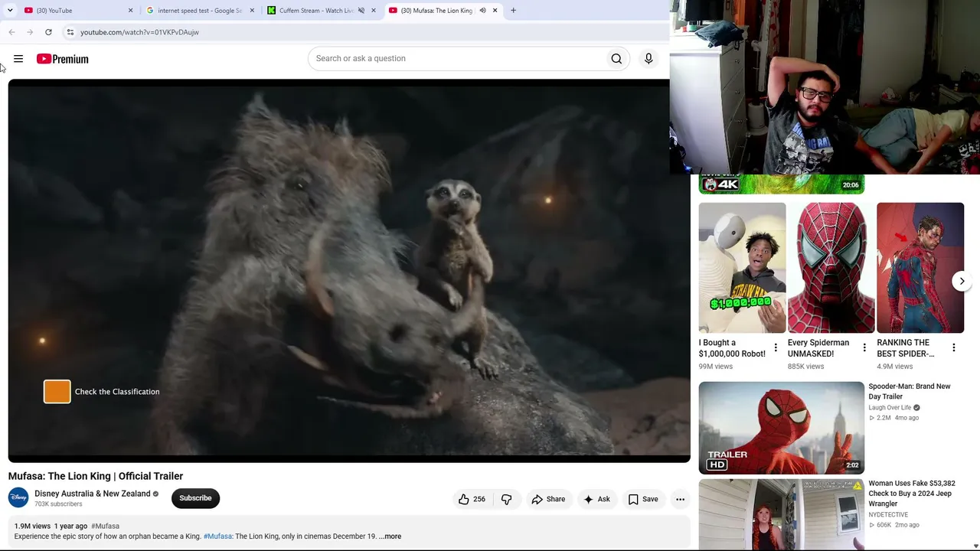Viewport: 980px width, 551px height.
Task: Open the browser tab search dropdown
Action: (x=10, y=11)
